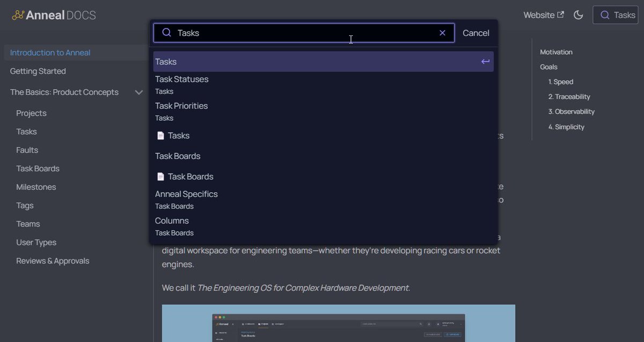
Task: Click the enter-arrow icon on Tasks result
Action: coord(485,62)
